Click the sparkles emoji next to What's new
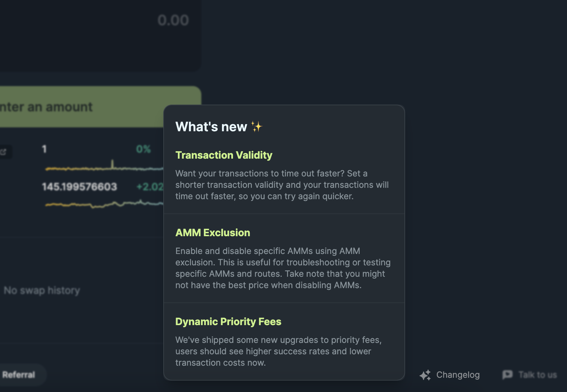Viewport: 567px width, 392px height. point(256,127)
